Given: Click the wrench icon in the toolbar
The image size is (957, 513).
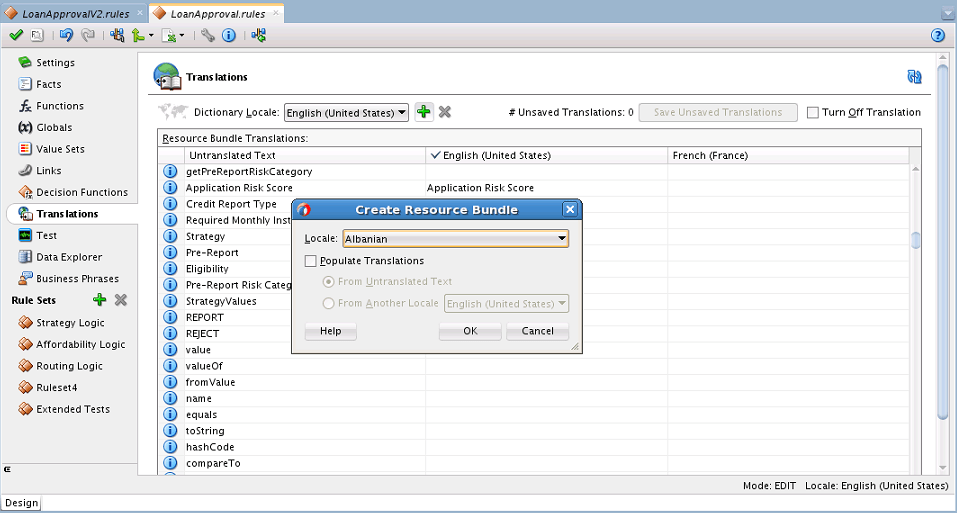Looking at the screenshot, I should 208,35.
